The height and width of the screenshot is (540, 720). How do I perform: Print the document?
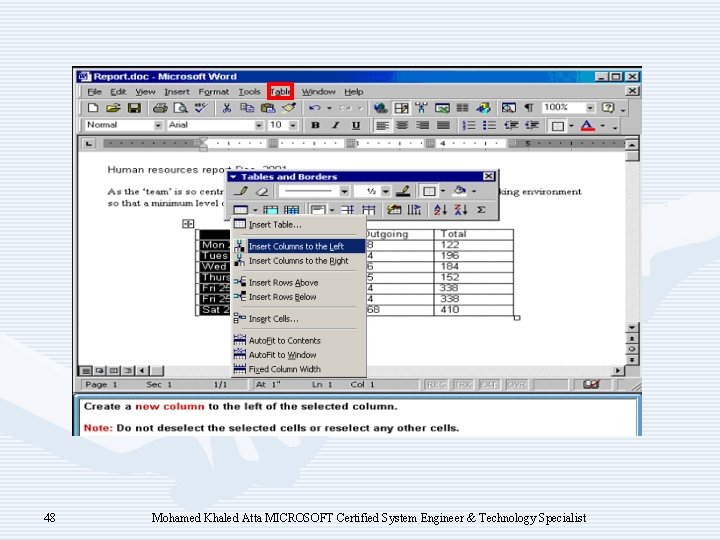[x=160, y=108]
